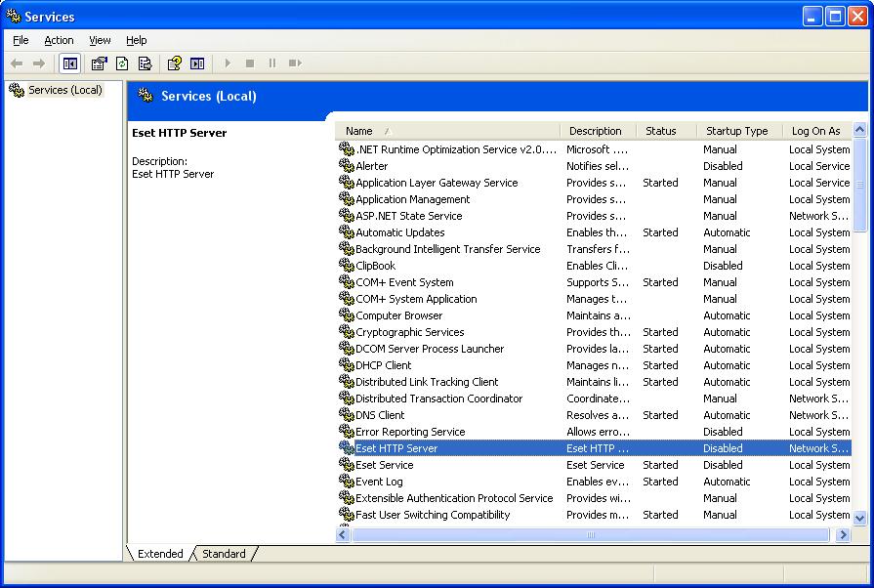This screenshot has height=588, width=874.
Task: Select Services (Local) in console tree
Action: tap(64, 90)
